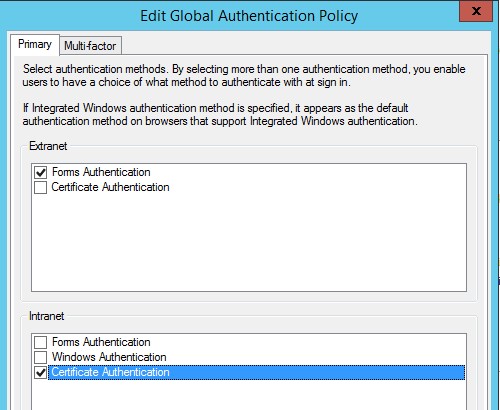500x410 pixels.
Task: Click the Extranet group label
Action: (x=48, y=146)
